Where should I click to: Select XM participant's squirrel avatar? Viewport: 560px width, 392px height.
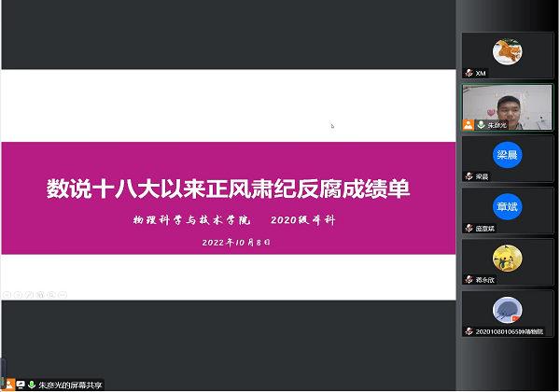click(x=507, y=51)
